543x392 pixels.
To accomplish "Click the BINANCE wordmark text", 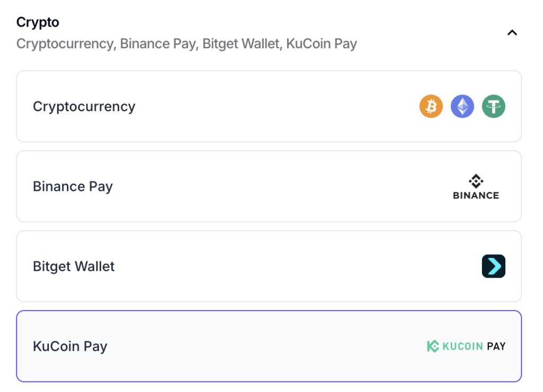I will (476, 195).
